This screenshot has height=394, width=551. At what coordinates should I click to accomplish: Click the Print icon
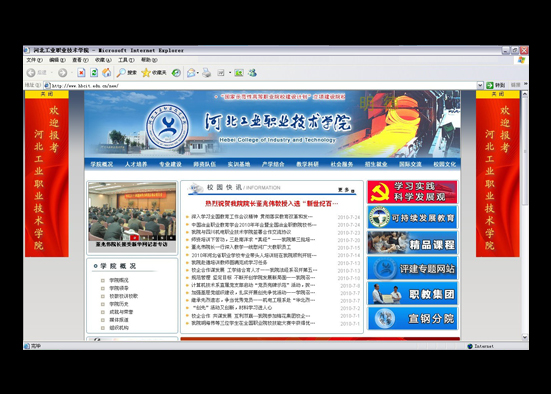click(x=207, y=73)
